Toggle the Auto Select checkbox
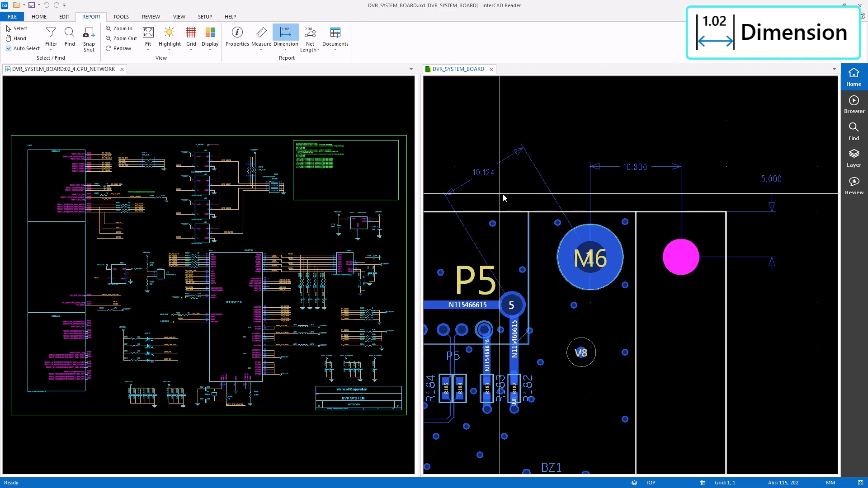 click(9, 48)
